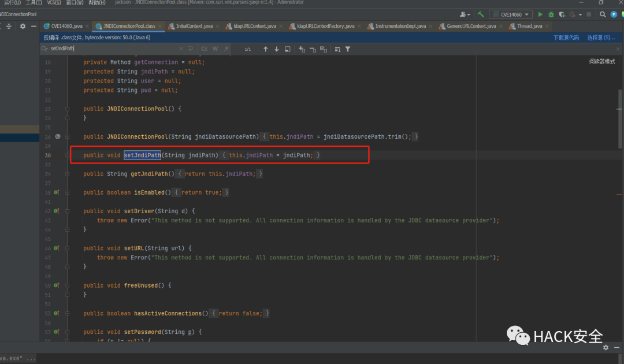This screenshot has height=364, width=624.
Task: Close the Thread.java tab
Action: coord(547,26)
